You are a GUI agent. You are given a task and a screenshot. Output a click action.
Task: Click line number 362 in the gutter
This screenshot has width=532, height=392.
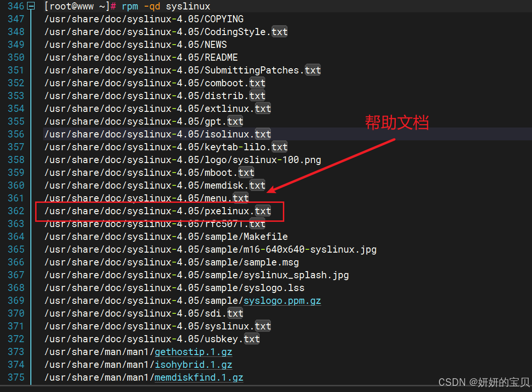tap(16, 211)
